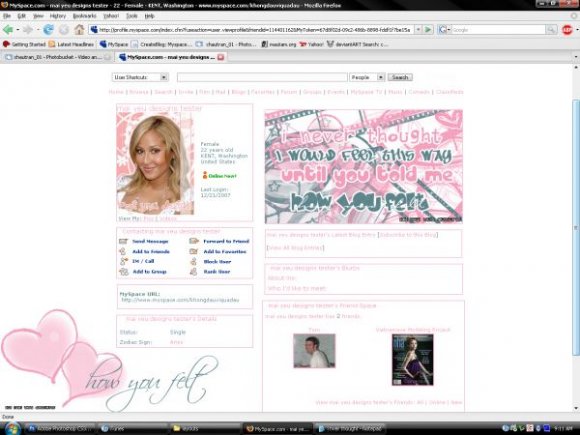Click the Search button next to People
Viewport: 580px width, 435px height.
point(400,77)
